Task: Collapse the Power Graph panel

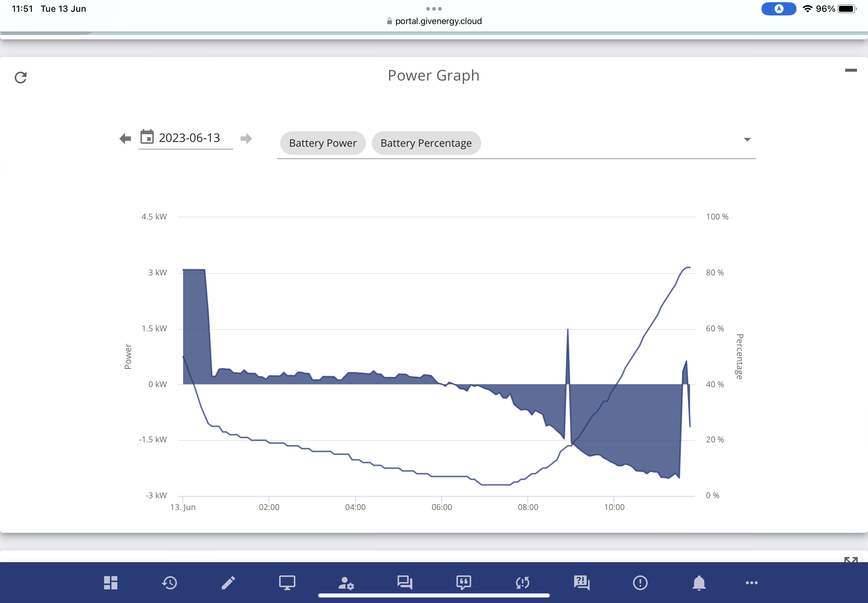Action: point(851,70)
